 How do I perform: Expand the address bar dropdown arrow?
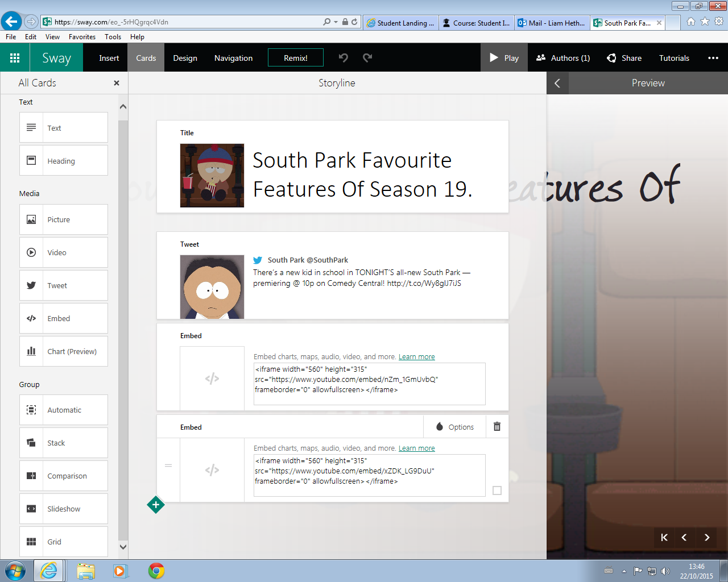tap(336, 22)
